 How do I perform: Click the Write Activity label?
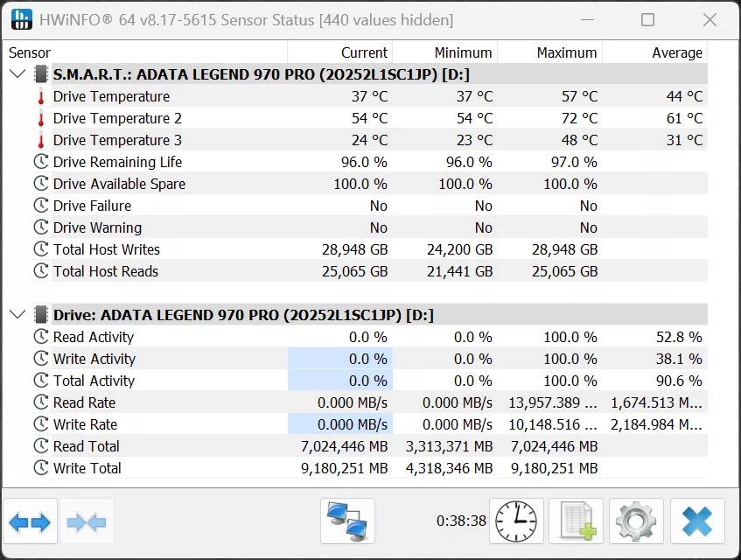[x=94, y=359]
